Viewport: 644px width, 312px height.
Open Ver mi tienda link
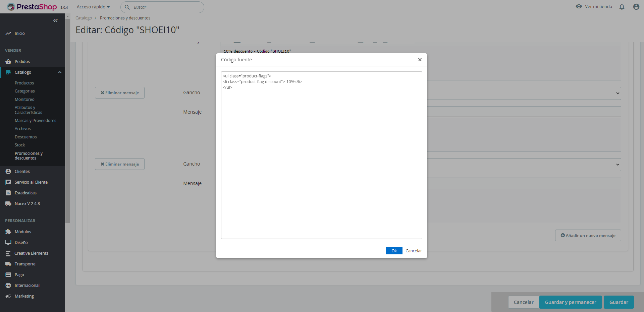pos(598,6)
